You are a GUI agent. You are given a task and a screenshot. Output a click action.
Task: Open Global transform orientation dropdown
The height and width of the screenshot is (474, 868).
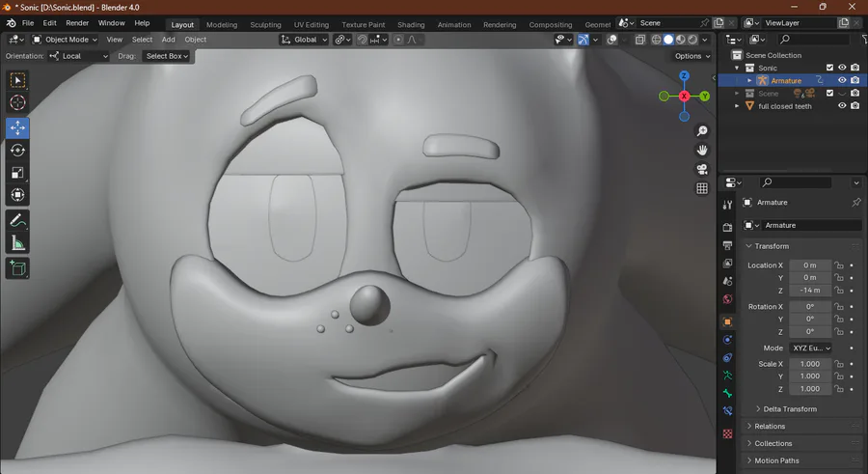pos(304,40)
